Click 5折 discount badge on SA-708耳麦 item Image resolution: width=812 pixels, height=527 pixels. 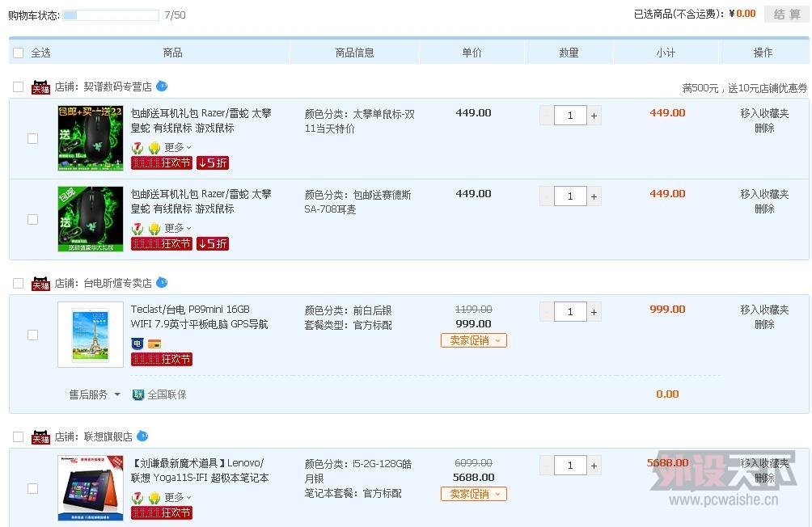(x=213, y=244)
